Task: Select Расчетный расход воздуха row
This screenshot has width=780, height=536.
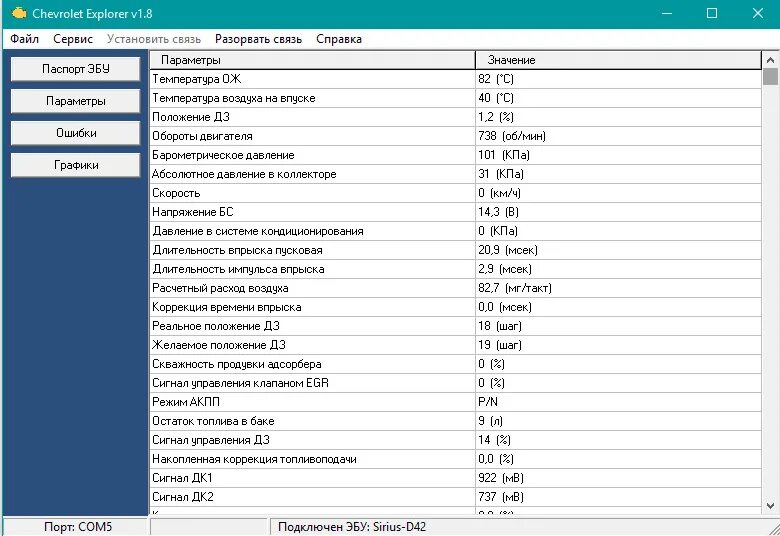Action: pos(456,288)
